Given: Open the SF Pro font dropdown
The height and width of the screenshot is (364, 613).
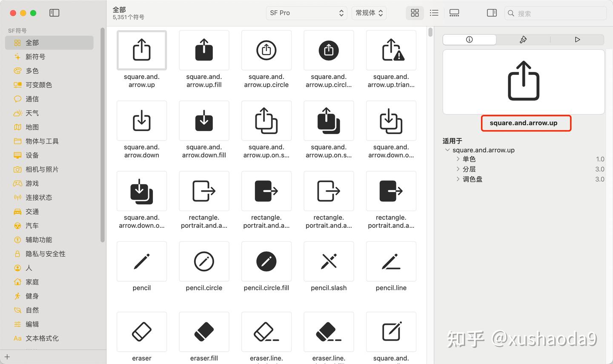Looking at the screenshot, I should [306, 13].
